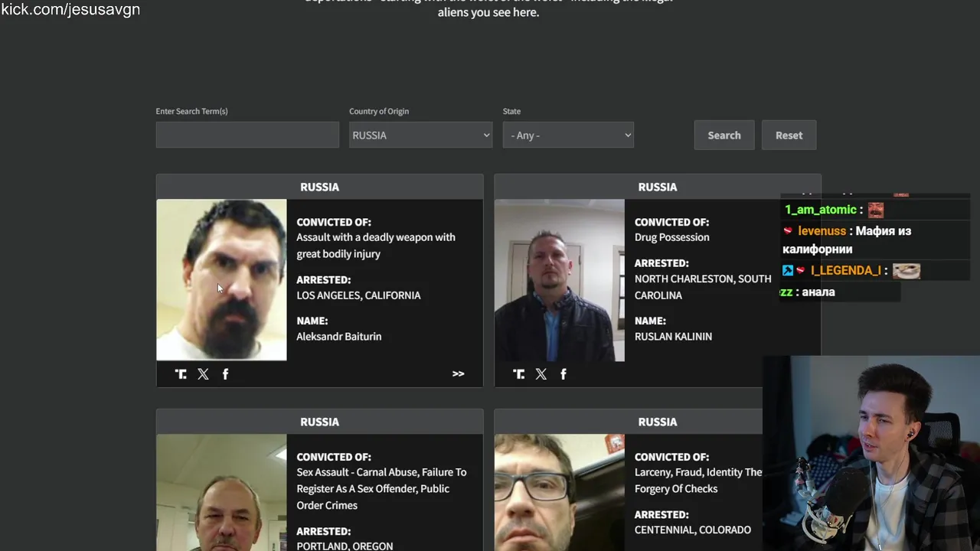Click the name RUSLAN KALININ

673,337
